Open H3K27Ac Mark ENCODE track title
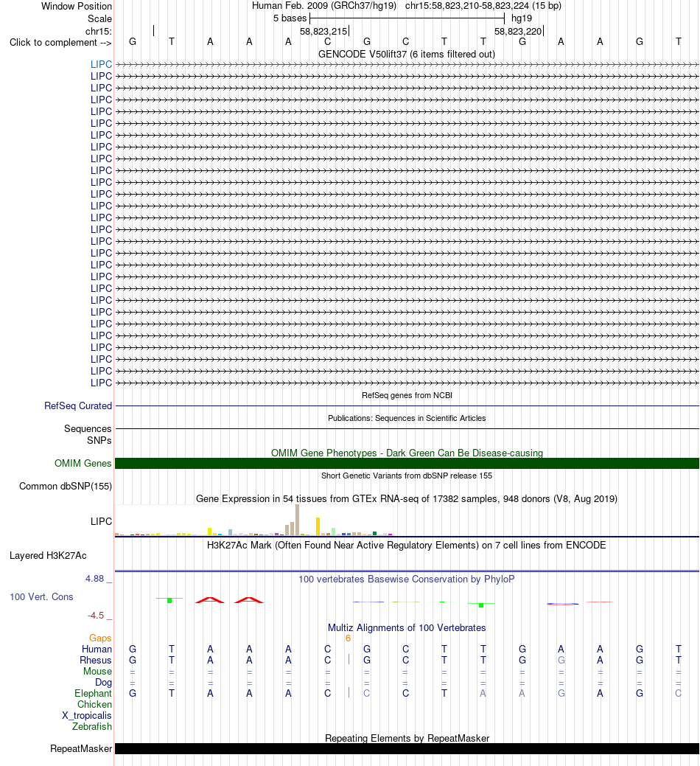Viewport: 700px width, 766px height. pos(407,545)
